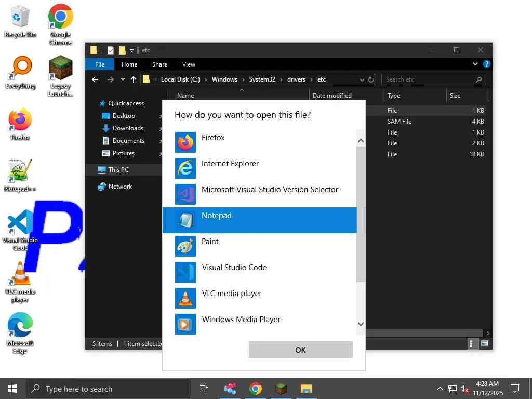
Task: Click the Properties quick access icon
Action: [x=111, y=50]
